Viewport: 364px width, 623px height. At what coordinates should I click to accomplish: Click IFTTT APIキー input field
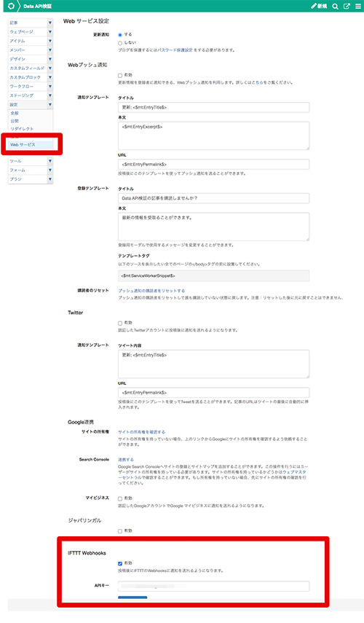(213, 586)
